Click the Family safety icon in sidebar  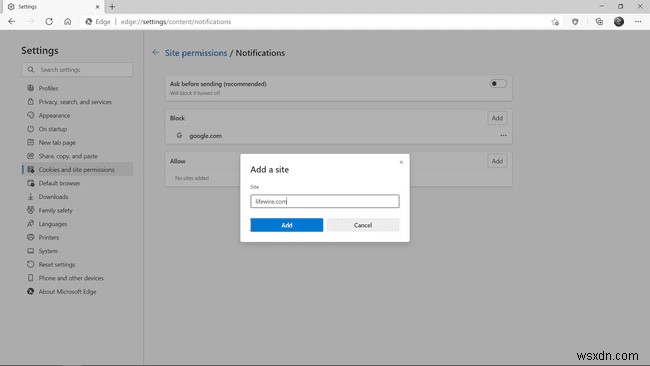click(30, 210)
